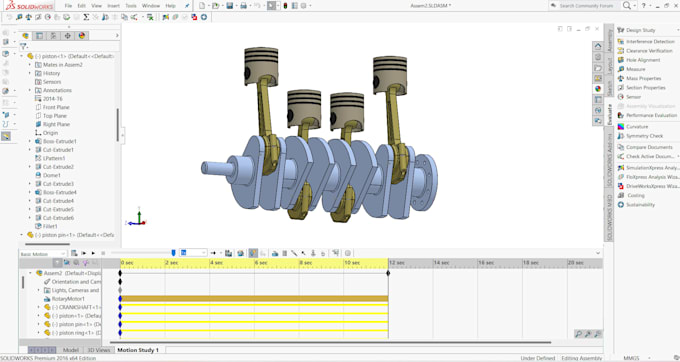Select the Motion Study 1 tab

pyautogui.click(x=138, y=350)
